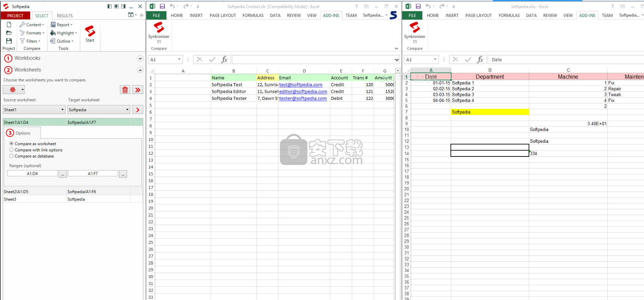Screen dimensions: 644x300
Task: Click the A1:F7 target range field
Action: pyautogui.click(x=93, y=174)
